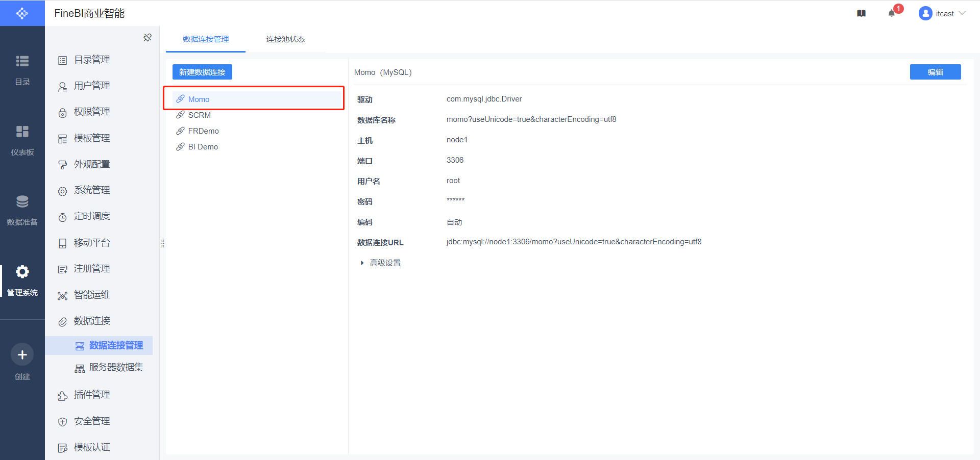The width and height of the screenshot is (980, 460).
Task: Open the help book icon
Action: coord(862,14)
